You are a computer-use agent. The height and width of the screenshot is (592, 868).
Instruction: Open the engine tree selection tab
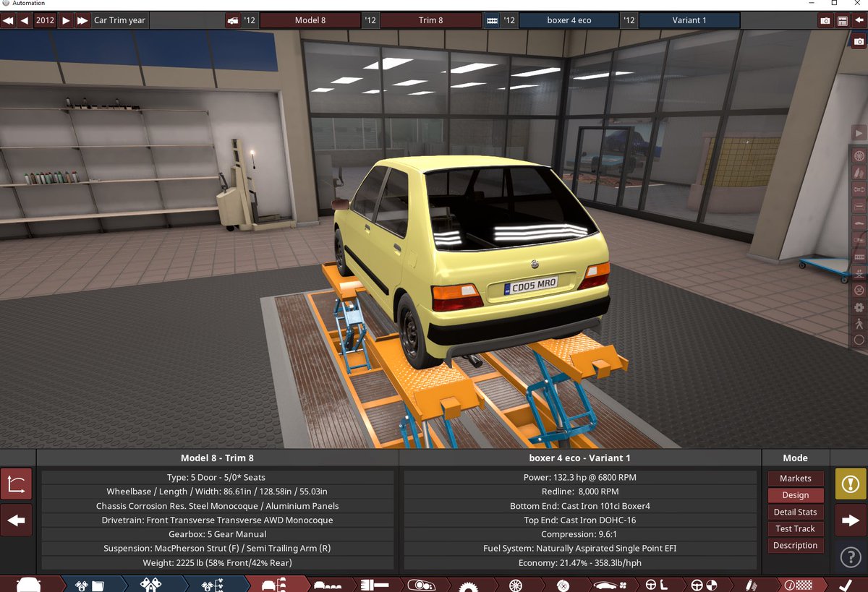[212, 584]
